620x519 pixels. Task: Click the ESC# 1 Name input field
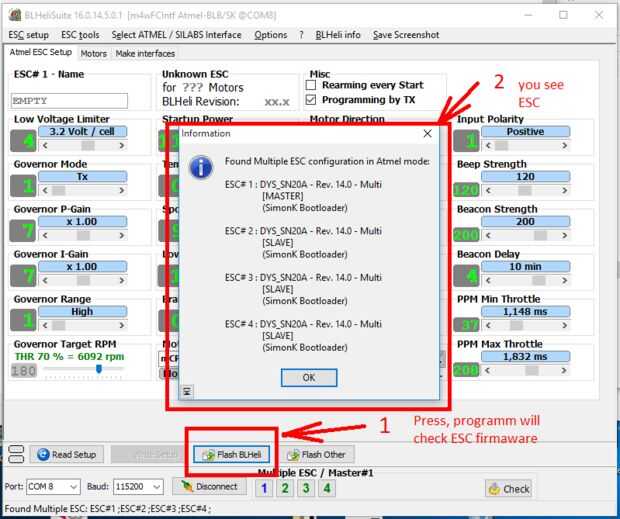(x=69, y=101)
